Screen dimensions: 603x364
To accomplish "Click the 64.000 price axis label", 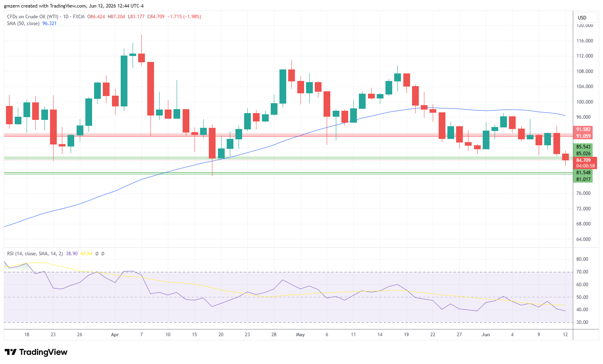I will click(x=584, y=239).
